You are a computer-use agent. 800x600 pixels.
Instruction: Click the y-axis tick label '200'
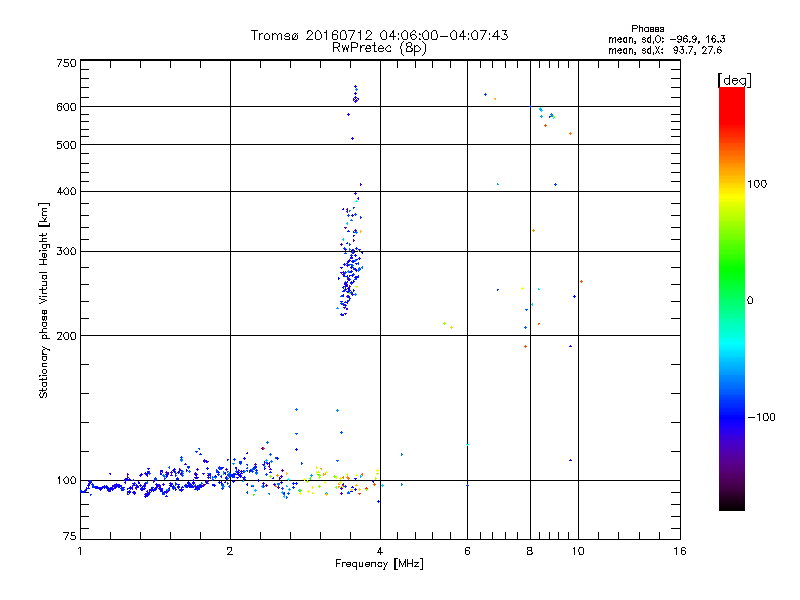(66, 336)
